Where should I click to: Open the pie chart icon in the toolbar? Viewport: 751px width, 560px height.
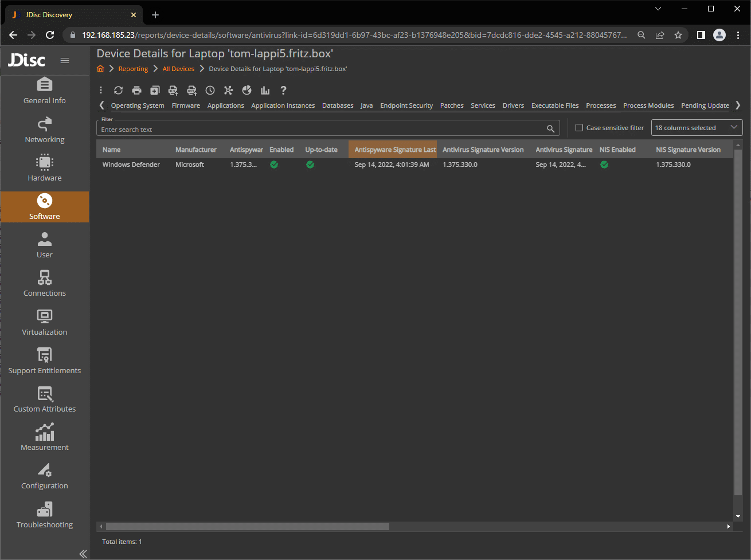pyautogui.click(x=247, y=91)
